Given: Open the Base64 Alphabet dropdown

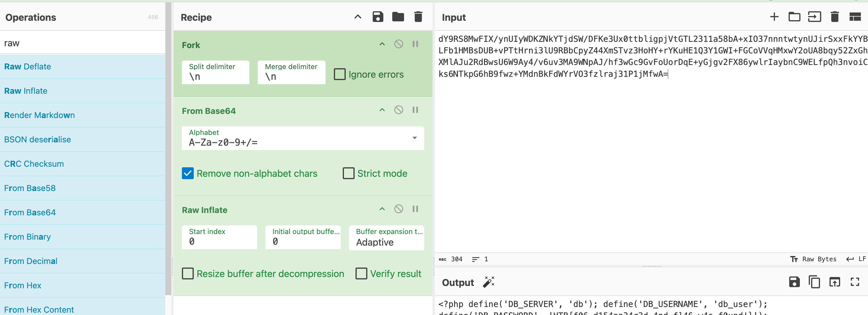Looking at the screenshot, I should (302, 138).
